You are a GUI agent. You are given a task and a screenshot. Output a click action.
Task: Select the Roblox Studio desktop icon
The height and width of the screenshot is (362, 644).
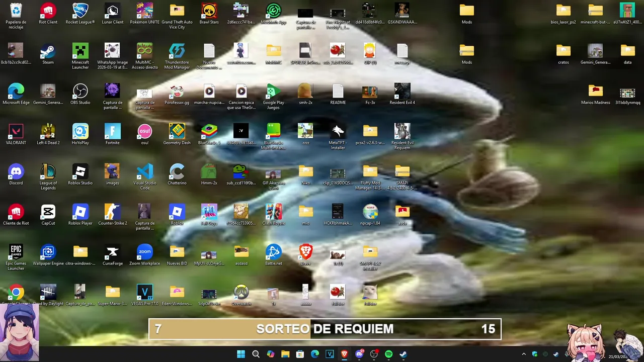(x=80, y=174)
